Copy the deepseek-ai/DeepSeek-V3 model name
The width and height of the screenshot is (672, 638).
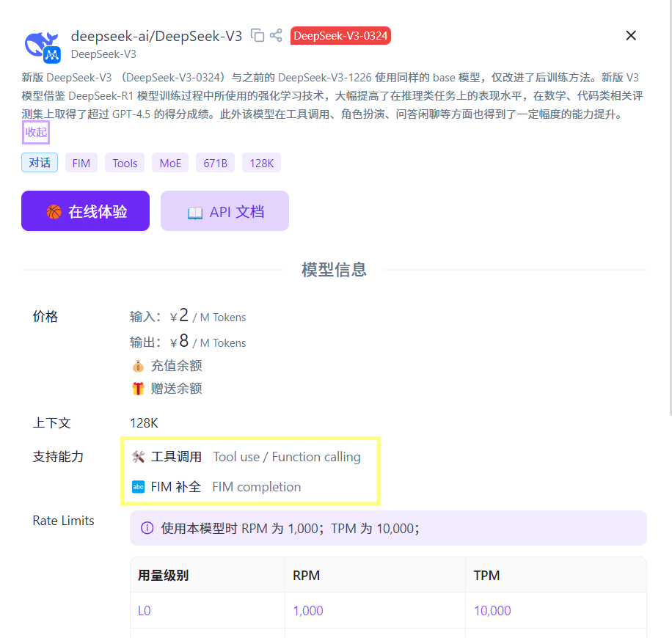pos(258,35)
